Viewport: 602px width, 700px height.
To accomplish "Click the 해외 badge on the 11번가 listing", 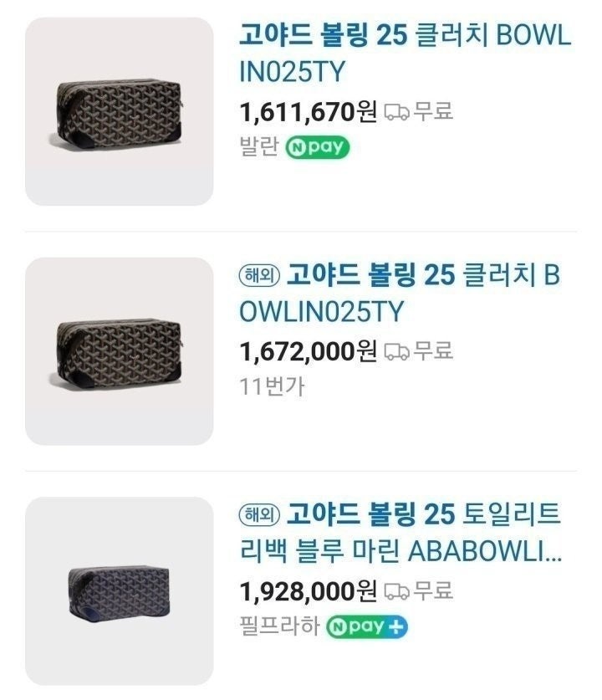I will (x=259, y=275).
